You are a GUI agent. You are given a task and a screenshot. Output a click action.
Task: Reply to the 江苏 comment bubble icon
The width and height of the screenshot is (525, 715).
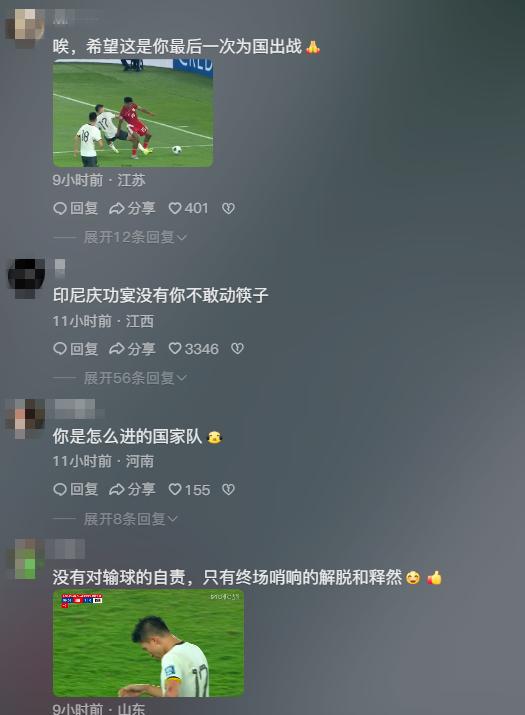76,208
